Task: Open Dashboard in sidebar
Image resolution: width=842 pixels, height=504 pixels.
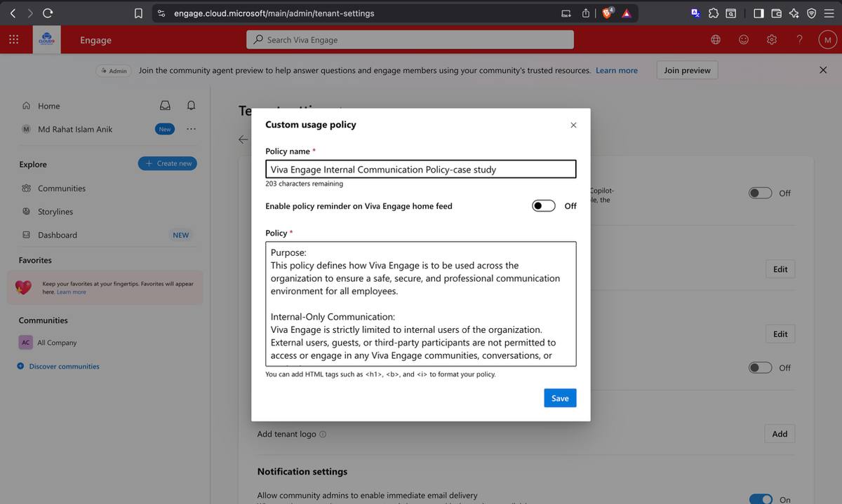Action: click(58, 235)
